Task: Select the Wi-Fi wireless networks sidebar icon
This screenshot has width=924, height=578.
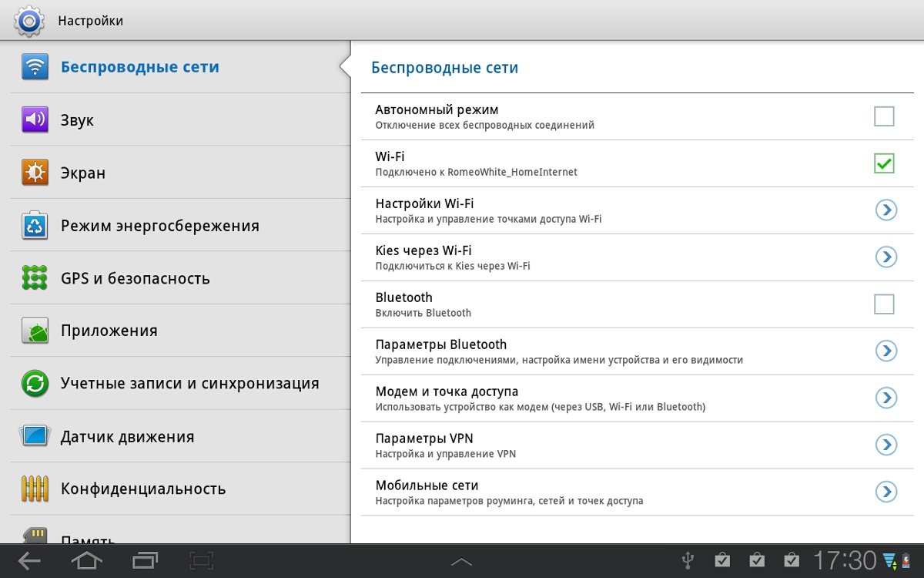Action: point(35,67)
